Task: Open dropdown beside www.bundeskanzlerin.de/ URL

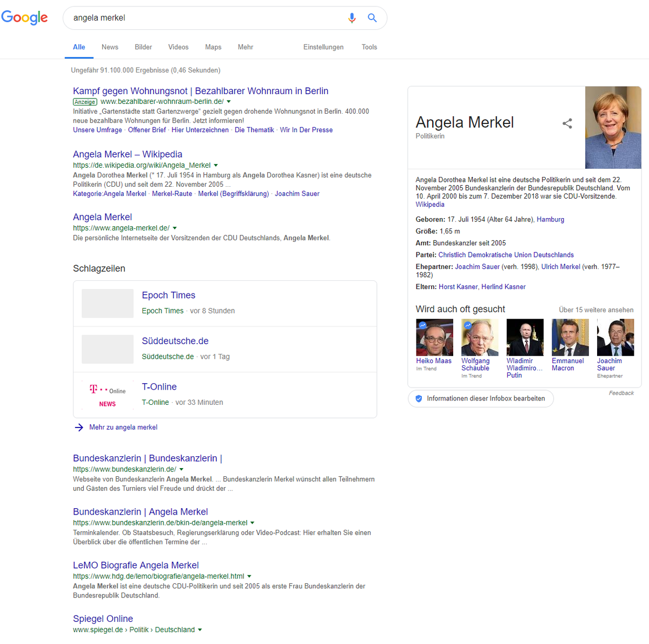Action: coord(181,470)
